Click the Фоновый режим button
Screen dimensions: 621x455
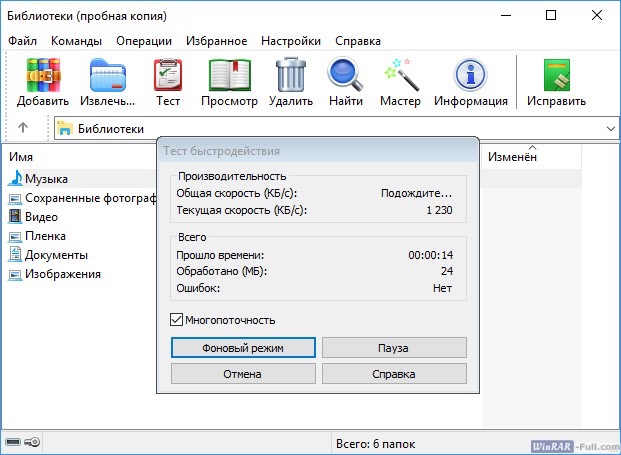[x=243, y=348]
